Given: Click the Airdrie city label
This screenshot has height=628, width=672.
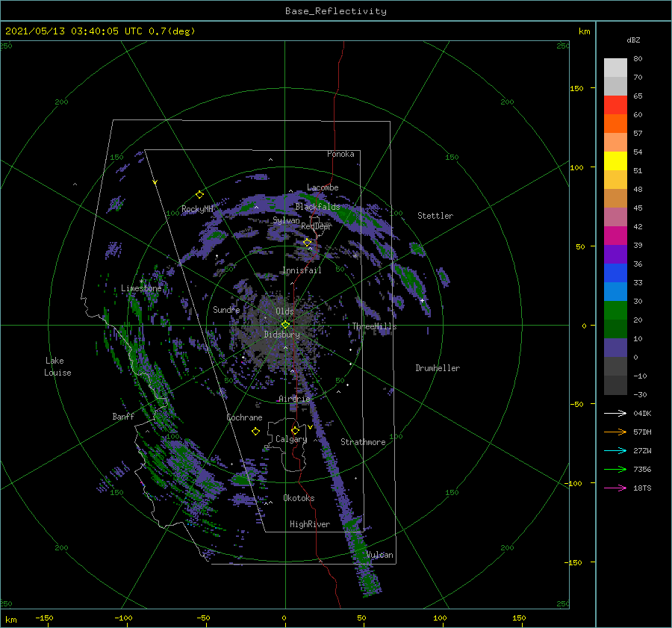Looking at the screenshot, I should point(294,399).
